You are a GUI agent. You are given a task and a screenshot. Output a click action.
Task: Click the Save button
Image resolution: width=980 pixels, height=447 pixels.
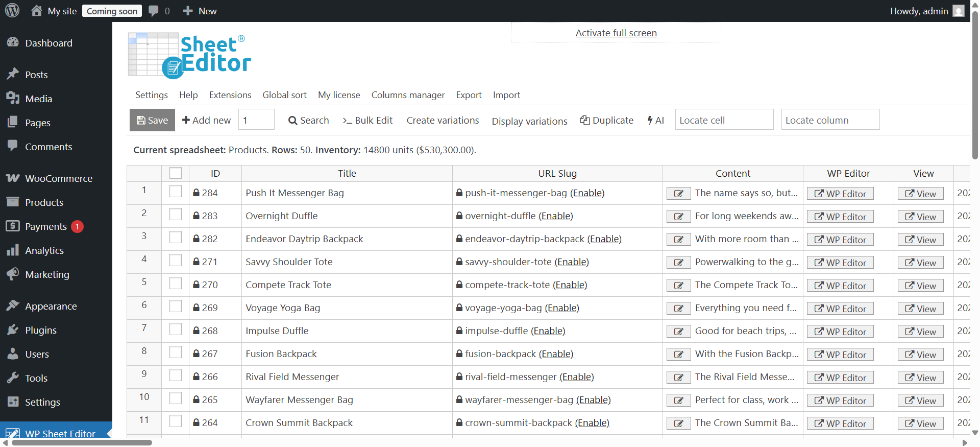coord(152,120)
